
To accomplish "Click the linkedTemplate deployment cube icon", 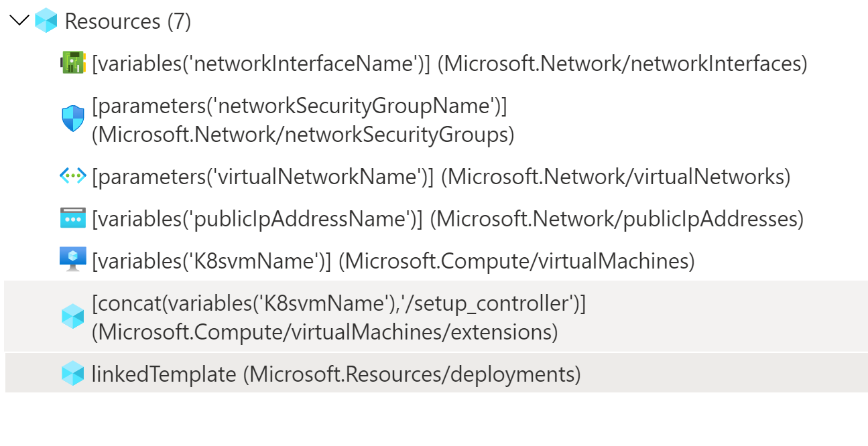I will click(x=73, y=374).
